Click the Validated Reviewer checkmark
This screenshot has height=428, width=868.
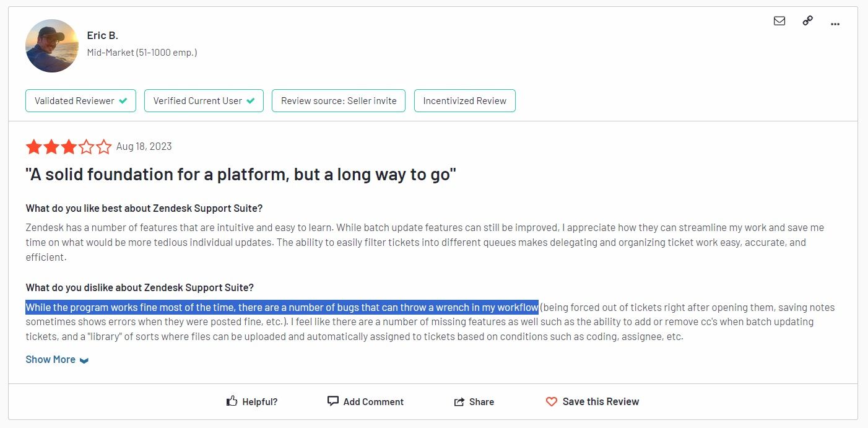click(x=123, y=101)
